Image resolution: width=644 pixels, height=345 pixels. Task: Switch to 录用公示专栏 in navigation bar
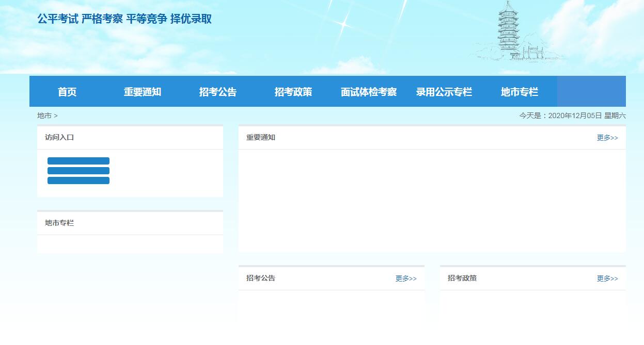444,92
